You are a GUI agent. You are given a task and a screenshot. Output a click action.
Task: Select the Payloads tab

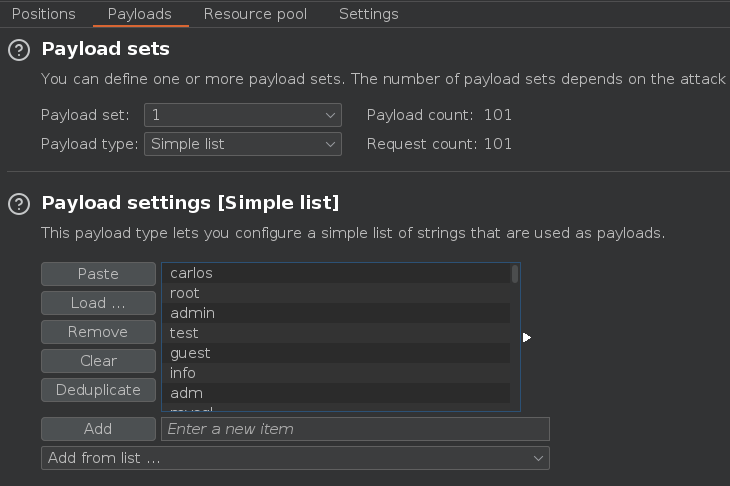click(139, 14)
